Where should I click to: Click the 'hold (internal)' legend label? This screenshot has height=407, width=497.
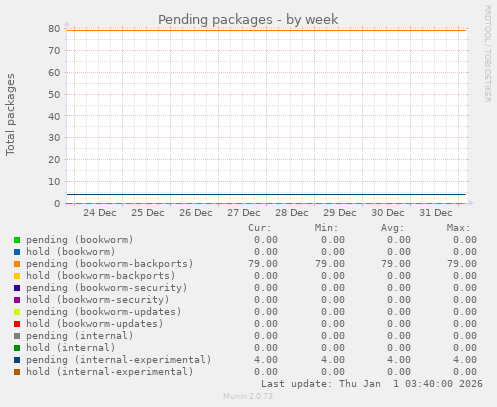pos(71,348)
